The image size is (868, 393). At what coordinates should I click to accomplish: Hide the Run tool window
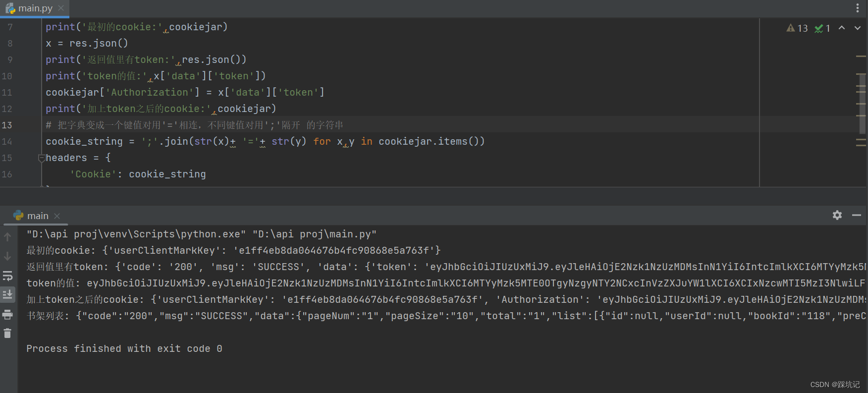[x=857, y=215]
